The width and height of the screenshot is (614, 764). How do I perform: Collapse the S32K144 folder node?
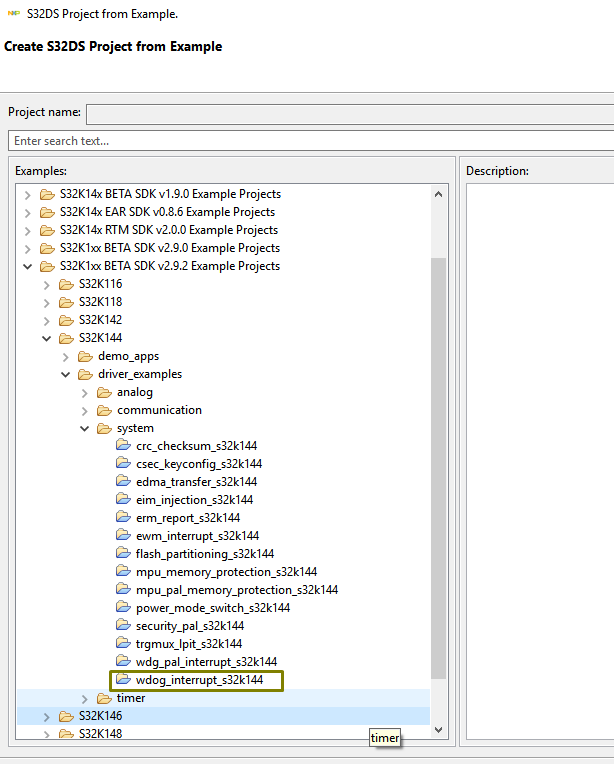click(47, 339)
